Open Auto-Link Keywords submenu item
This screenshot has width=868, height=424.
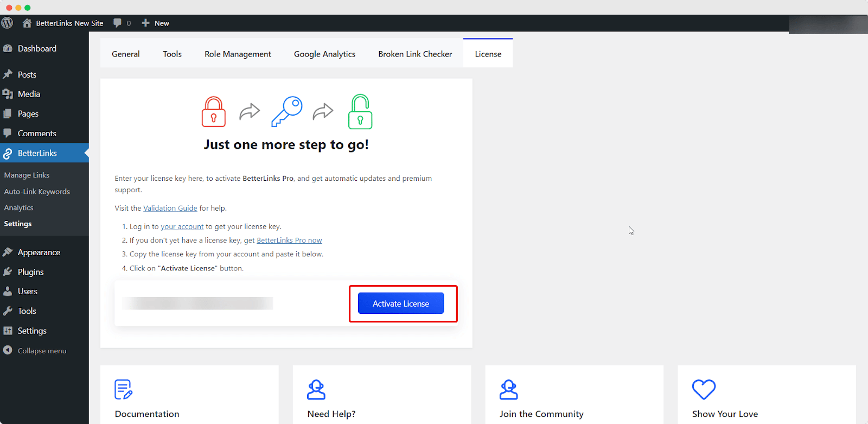pos(37,191)
